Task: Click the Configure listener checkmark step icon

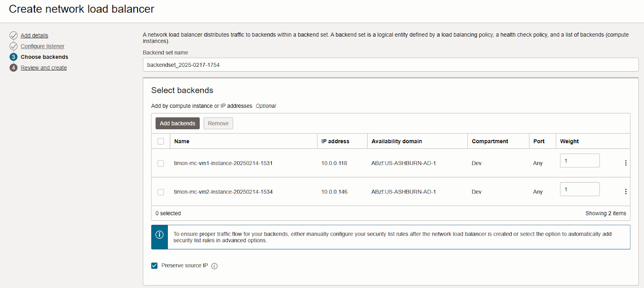Action: click(14, 46)
